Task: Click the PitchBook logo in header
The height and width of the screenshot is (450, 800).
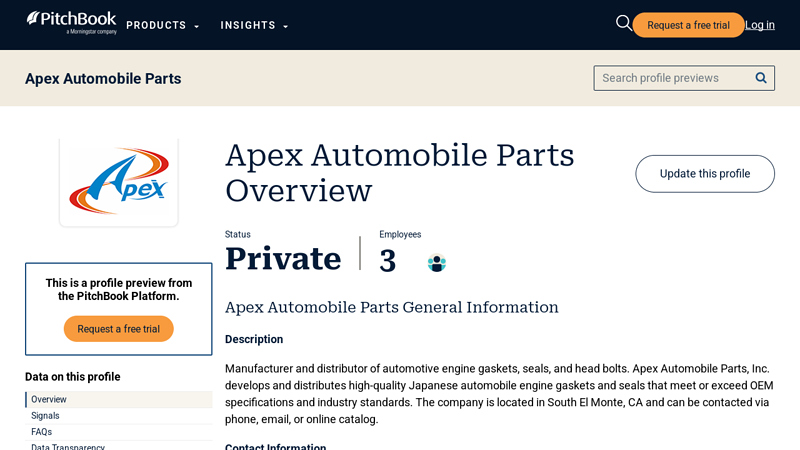Action: [x=71, y=23]
